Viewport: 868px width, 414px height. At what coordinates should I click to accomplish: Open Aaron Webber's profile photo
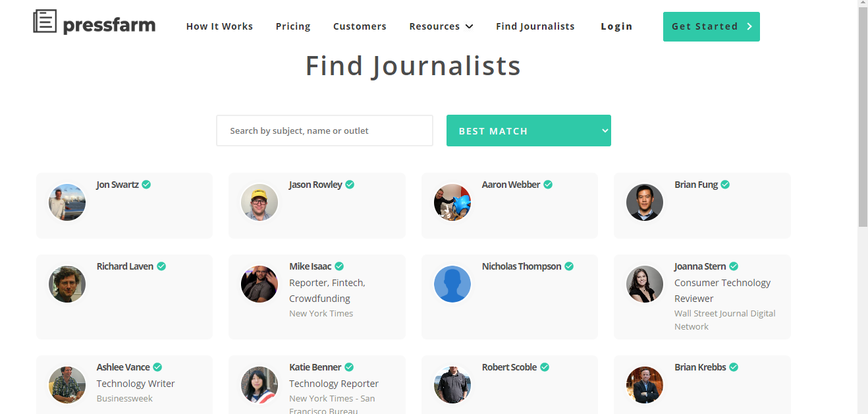tap(452, 202)
